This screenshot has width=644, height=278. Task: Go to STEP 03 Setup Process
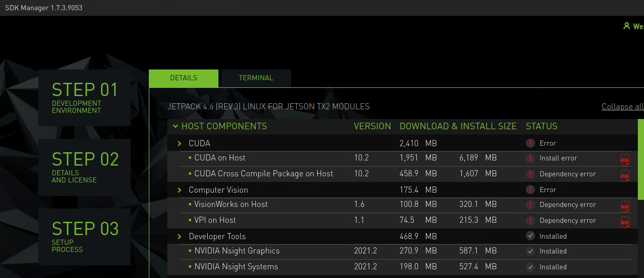84,237
